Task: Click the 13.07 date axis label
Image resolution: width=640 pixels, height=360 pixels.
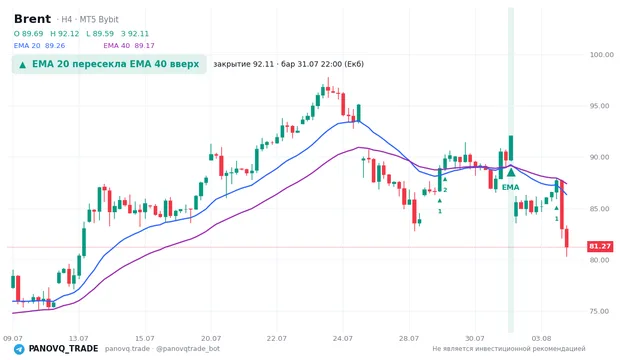Action: coord(78,338)
